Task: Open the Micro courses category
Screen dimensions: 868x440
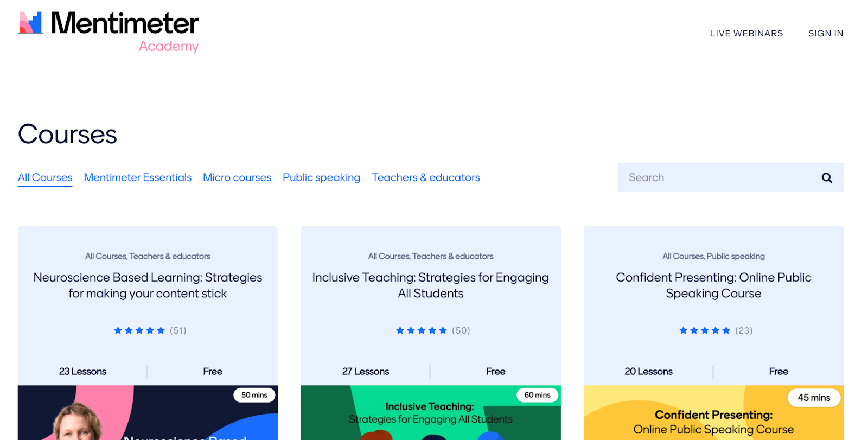Action: point(237,177)
